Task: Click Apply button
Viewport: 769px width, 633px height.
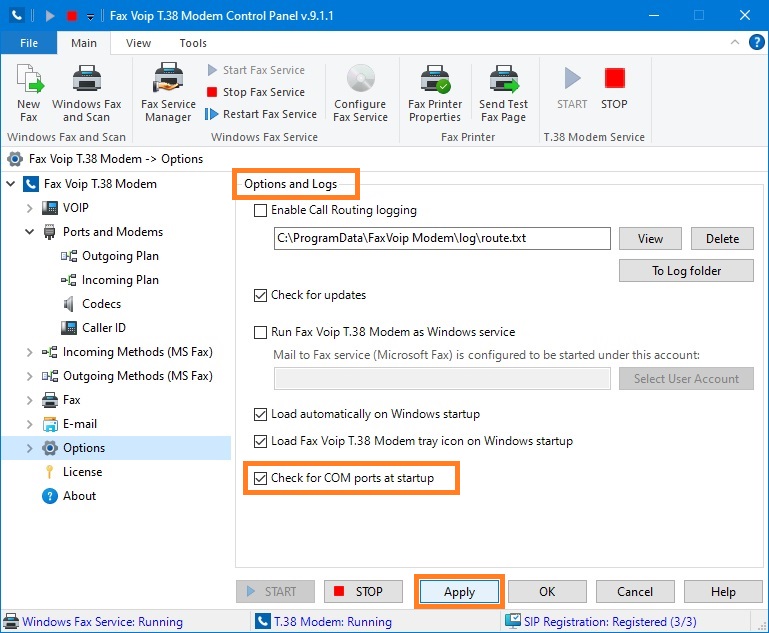Action: point(460,592)
